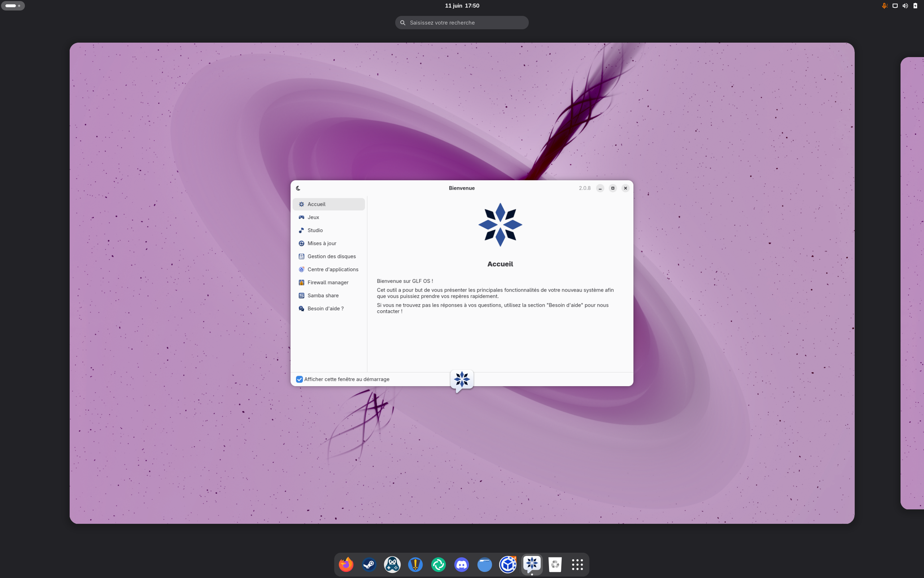This screenshot has width=924, height=578.
Task: Click the screen icon in the top bar
Action: 895,6
